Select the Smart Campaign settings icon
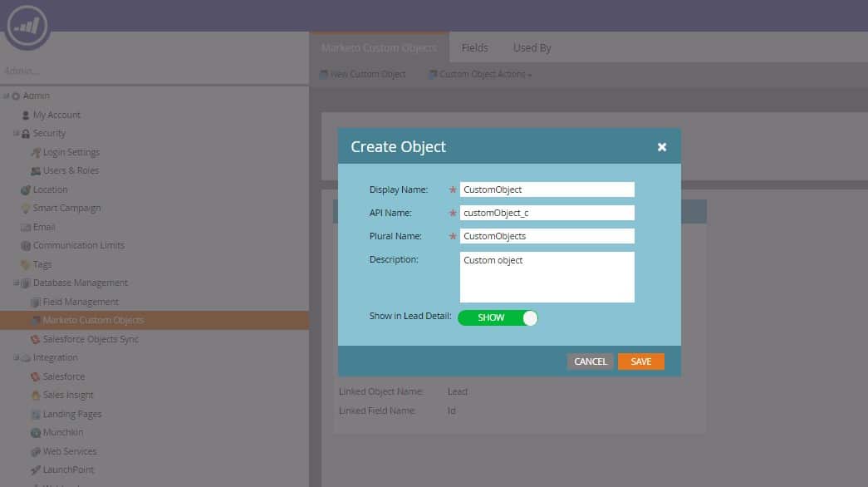The image size is (868, 487). point(26,208)
